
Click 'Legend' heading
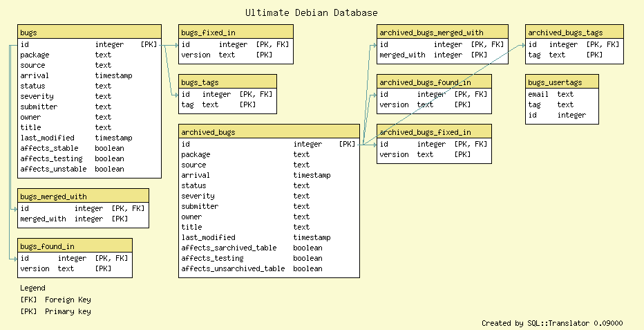pos(33,288)
